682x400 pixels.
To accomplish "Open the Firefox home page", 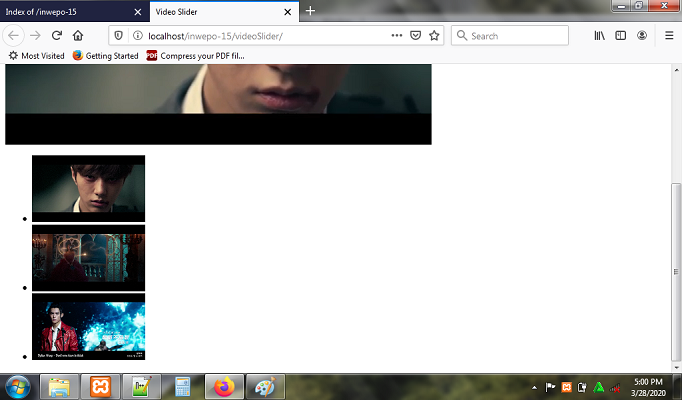I will 78,36.
